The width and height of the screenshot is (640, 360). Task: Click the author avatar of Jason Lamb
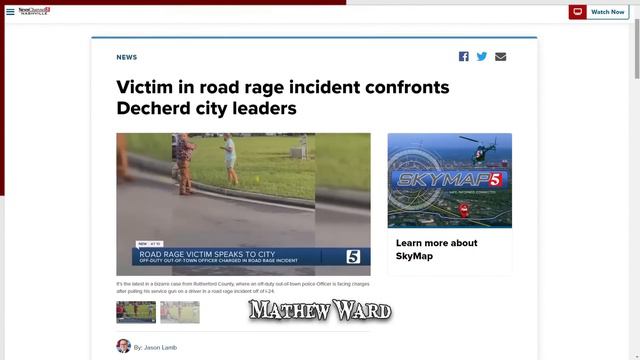(123, 346)
